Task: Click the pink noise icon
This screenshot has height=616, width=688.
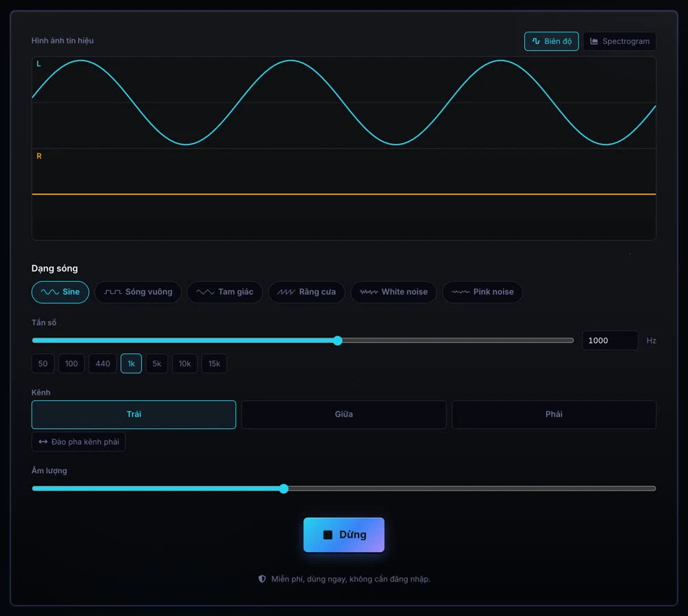Action: click(460, 292)
